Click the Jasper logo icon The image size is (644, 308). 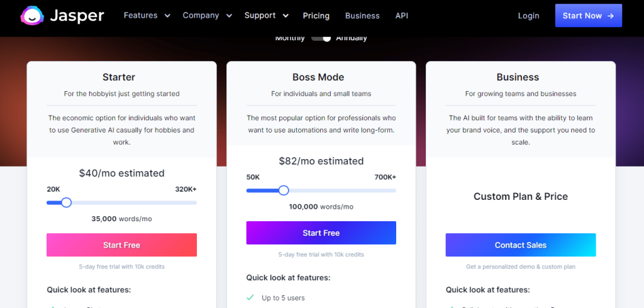tap(32, 16)
